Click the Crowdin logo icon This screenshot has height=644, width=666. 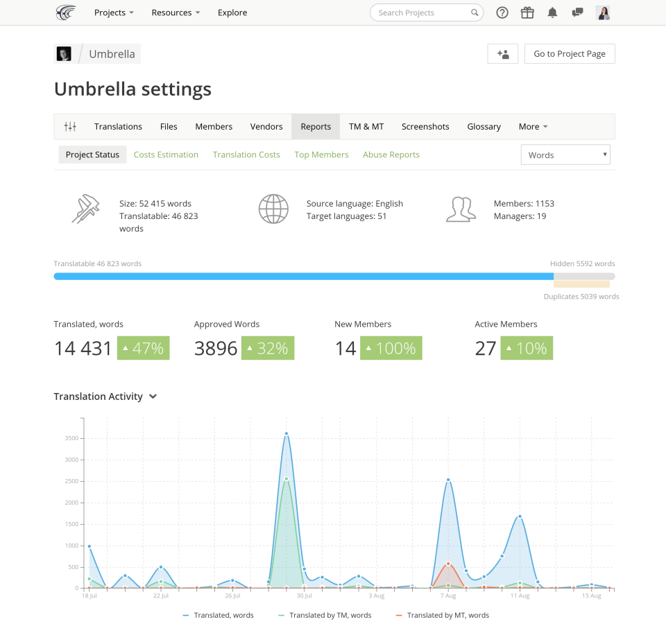(66, 12)
